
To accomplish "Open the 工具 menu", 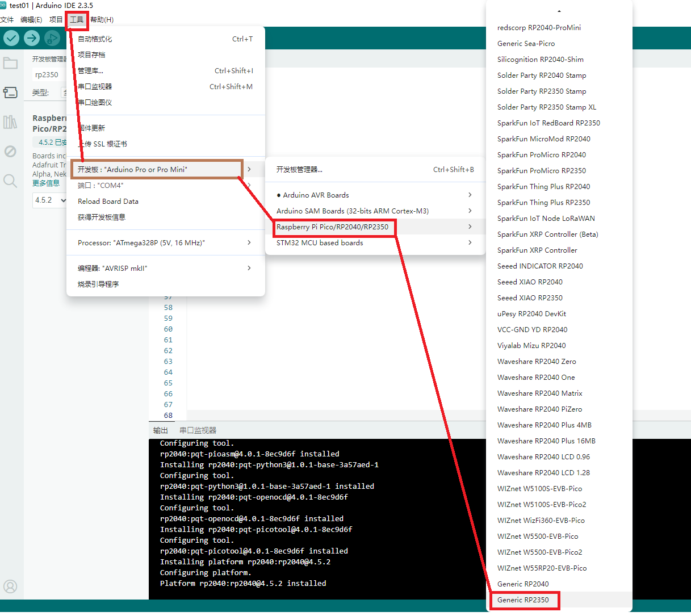I will point(77,19).
